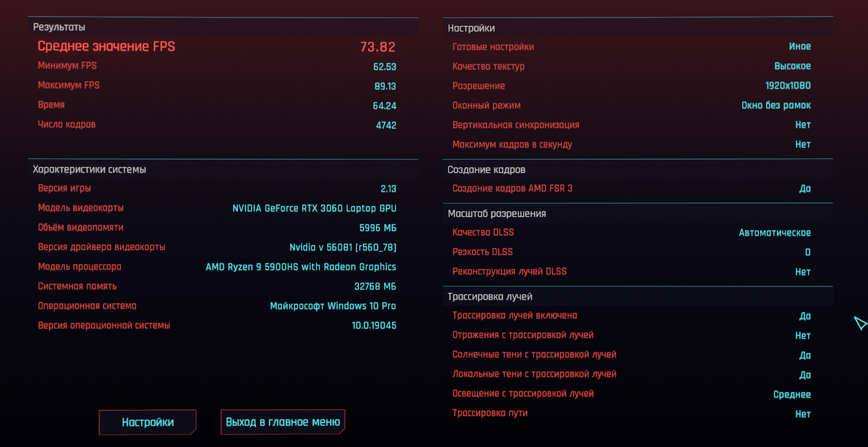Image resolution: width=868 pixels, height=447 pixels.
Task: Click the Характеристики системы header
Action: 90,169
